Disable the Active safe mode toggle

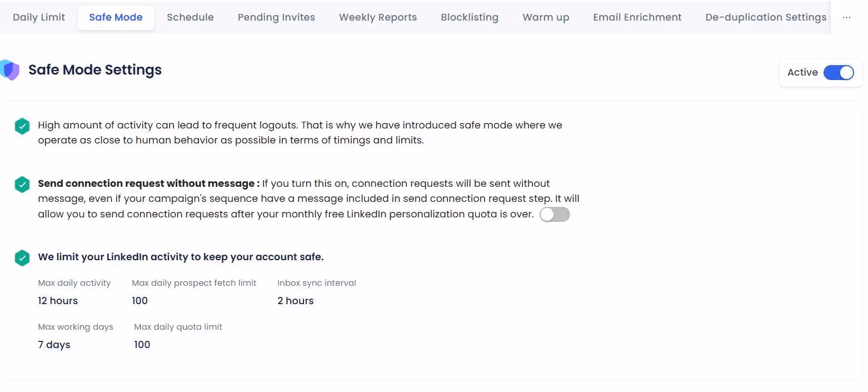pyautogui.click(x=839, y=72)
